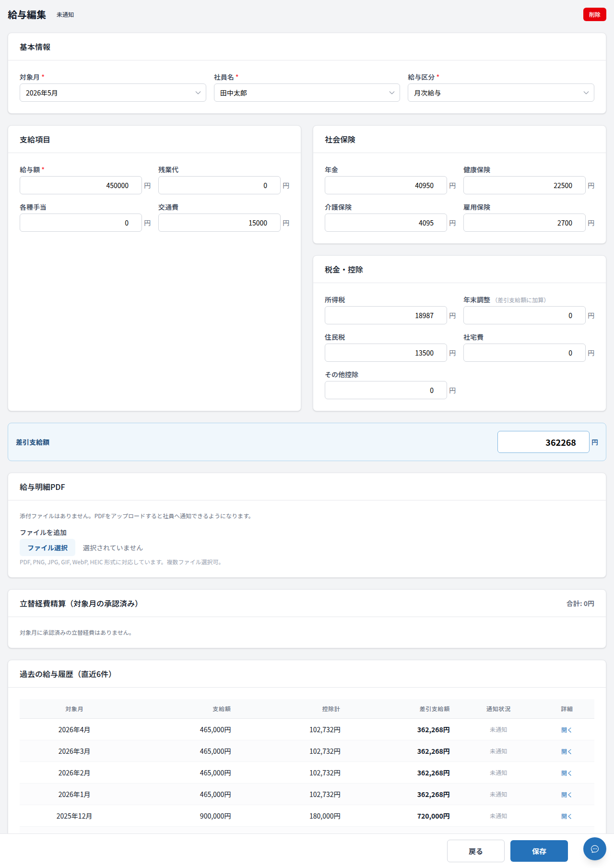The image size is (614, 868).
Task: Click the 給与額 field with 450000
Action: [x=81, y=185]
